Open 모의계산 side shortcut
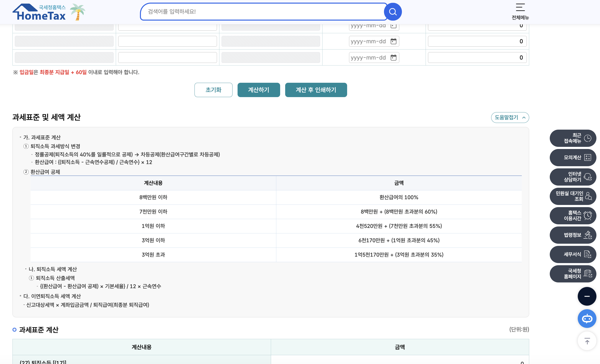Image resolution: width=600 pixels, height=364 pixels. pyautogui.click(x=573, y=158)
